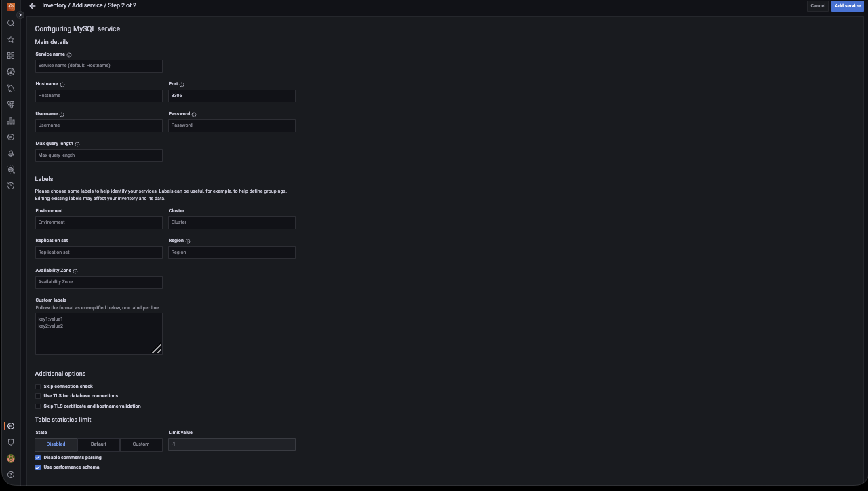Click the Add service button

pos(847,6)
